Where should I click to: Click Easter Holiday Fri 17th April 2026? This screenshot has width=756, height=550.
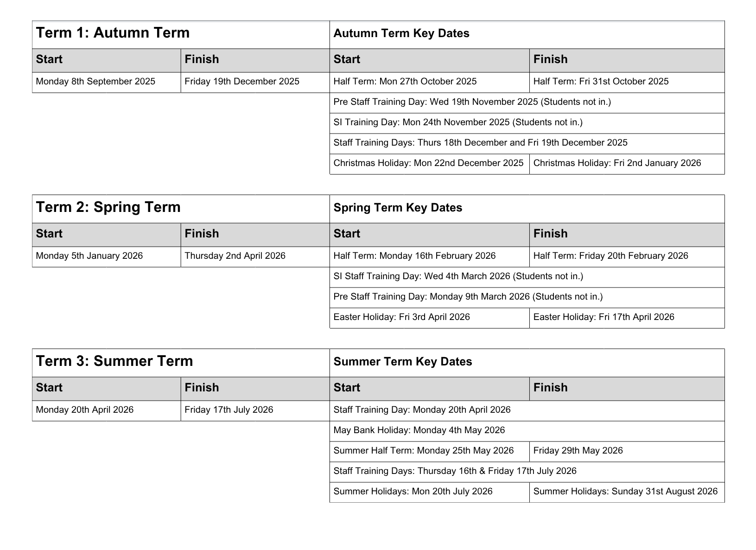[x=604, y=317]
